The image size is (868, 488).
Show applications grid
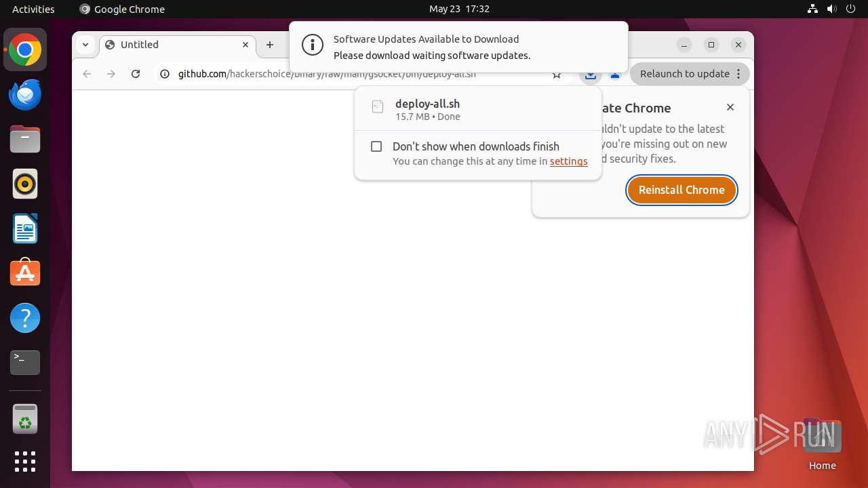tap(25, 462)
